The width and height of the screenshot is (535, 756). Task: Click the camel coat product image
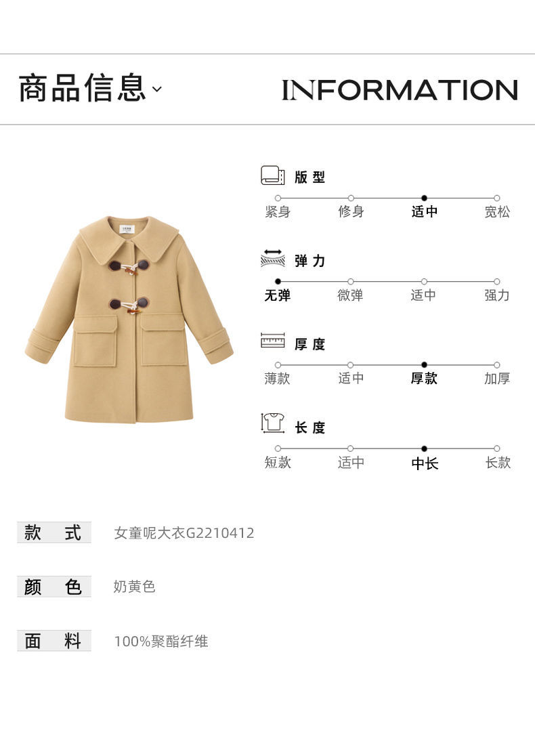[129, 319]
